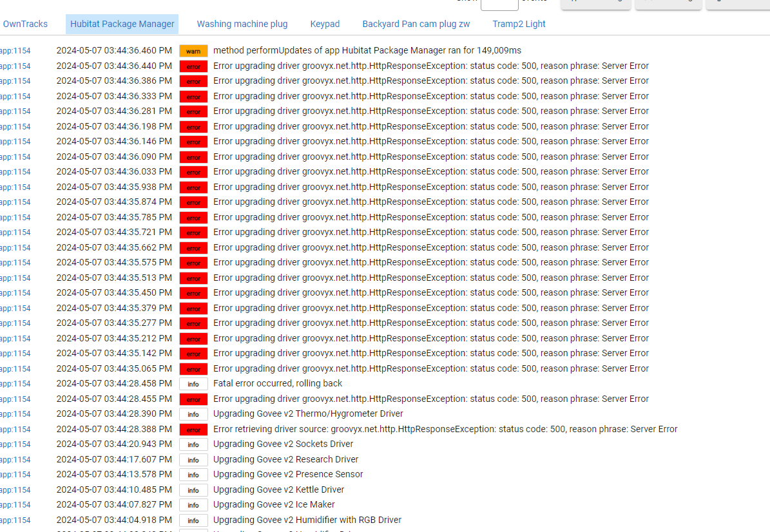Viewport: 770px width, 532px height.
Task: Click 'Upgrading Govee v2 Humidifier with RGB Driver'
Action: click(x=307, y=520)
